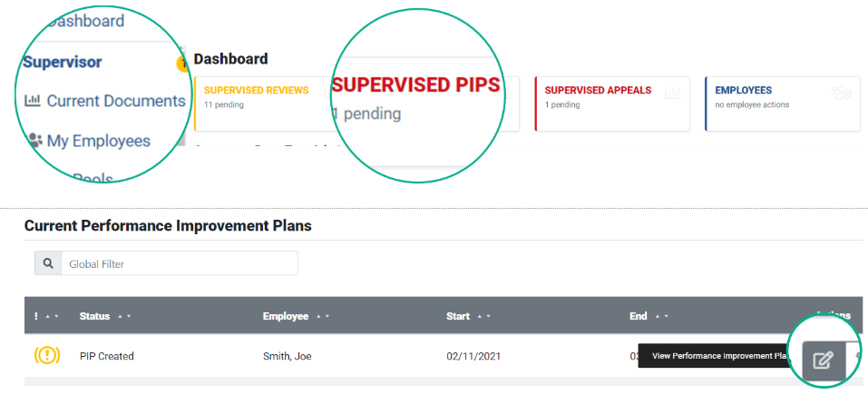Click the bar chart icon beside Current Documents

coord(33,101)
